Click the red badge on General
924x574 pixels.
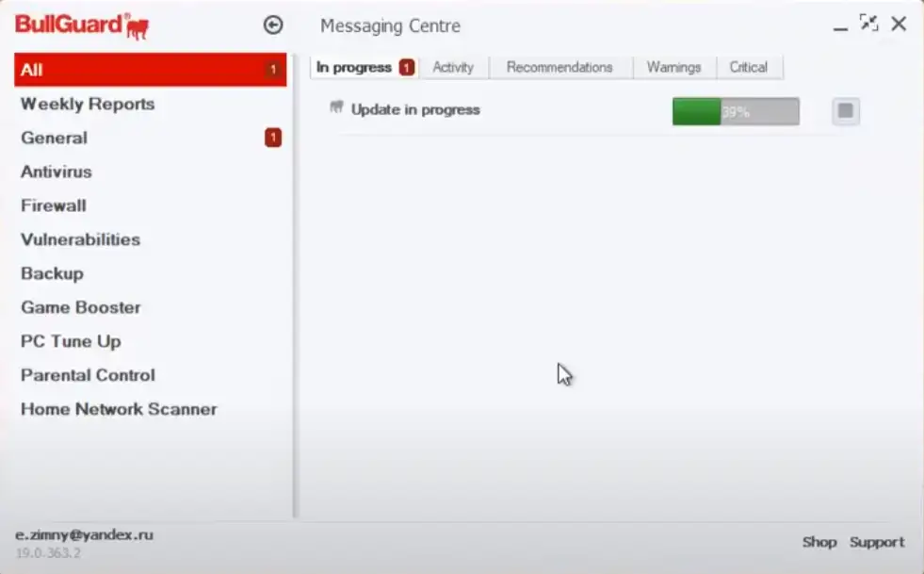[x=272, y=139]
